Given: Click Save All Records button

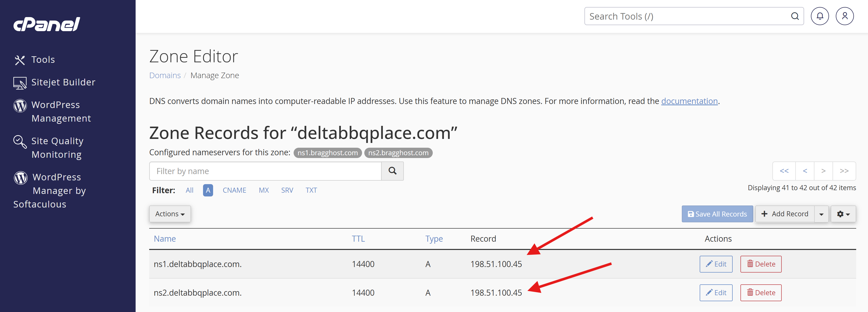Looking at the screenshot, I should 717,214.
